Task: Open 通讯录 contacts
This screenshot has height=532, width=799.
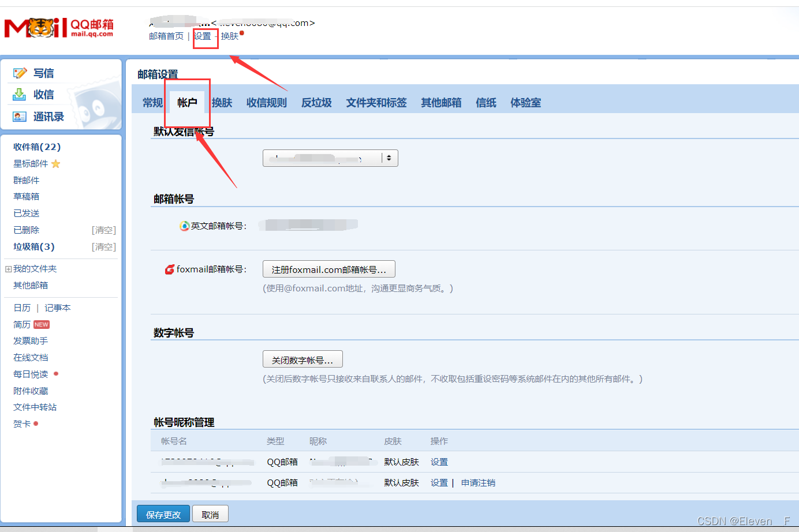Action: pyautogui.click(x=48, y=117)
